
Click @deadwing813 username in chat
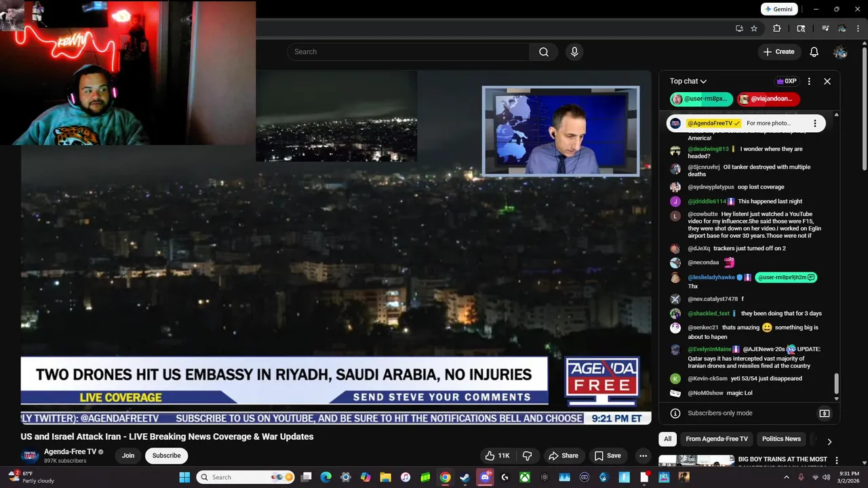tap(708, 149)
